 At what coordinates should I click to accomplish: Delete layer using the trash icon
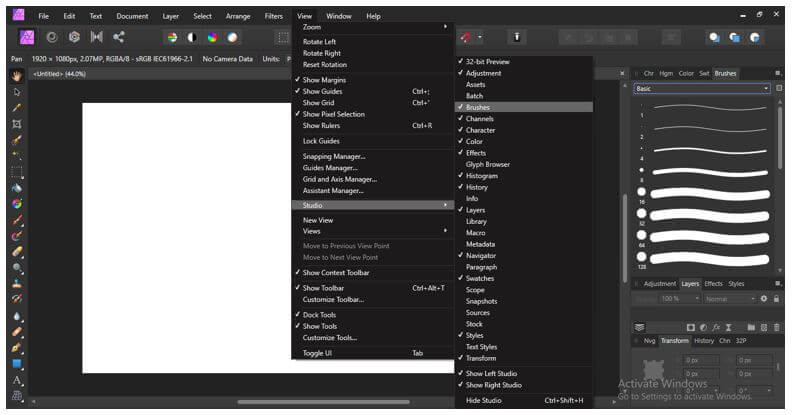pyautogui.click(x=777, y=327)
